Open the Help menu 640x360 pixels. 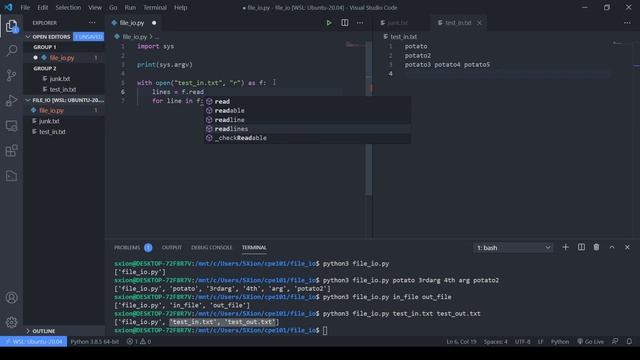click(180, 7)
